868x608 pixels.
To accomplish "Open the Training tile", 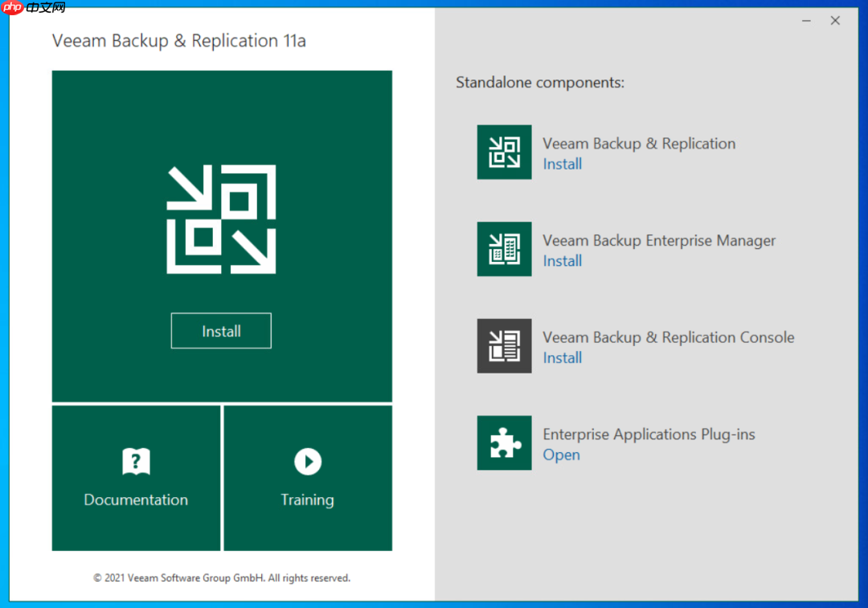I will click(307, 478).
